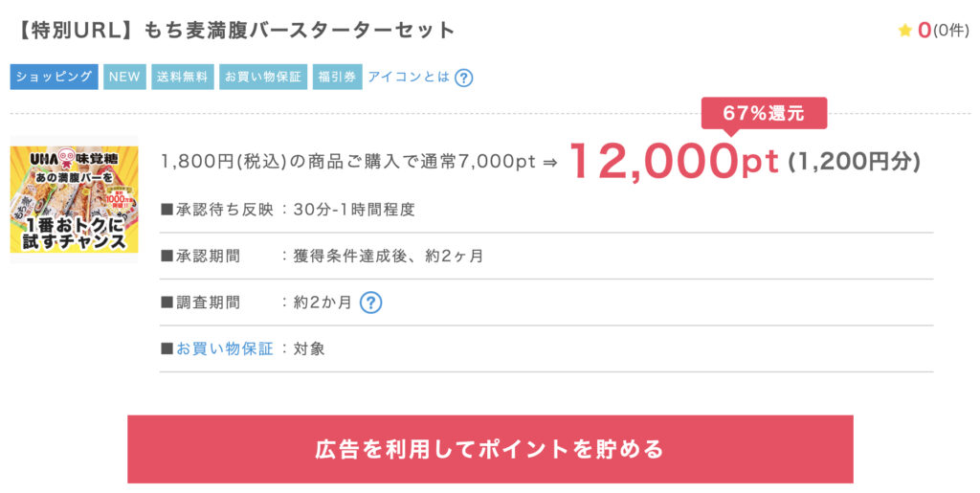Image resolution: width=980 pixels, height=493 pixels.
Task: Click the (1,200円分) value text
Action: [855, 162]
